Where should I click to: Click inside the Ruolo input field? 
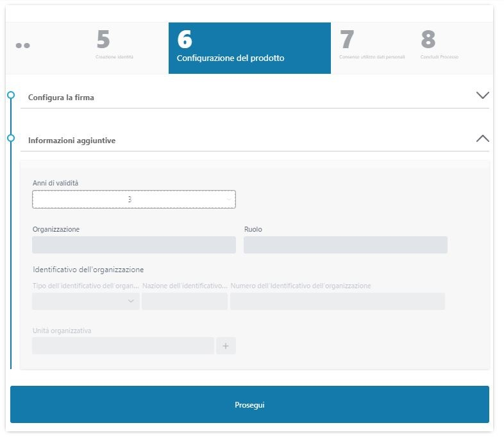[345, 245]
